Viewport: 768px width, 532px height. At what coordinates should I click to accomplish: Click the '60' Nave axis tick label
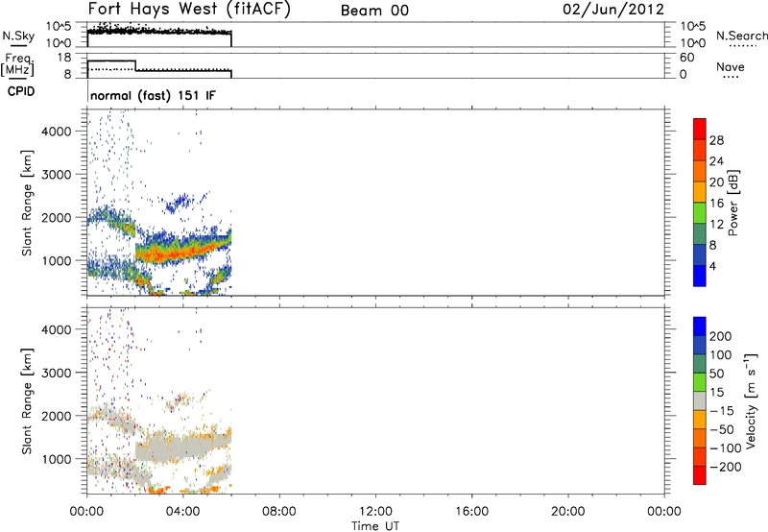click(686, 58)
